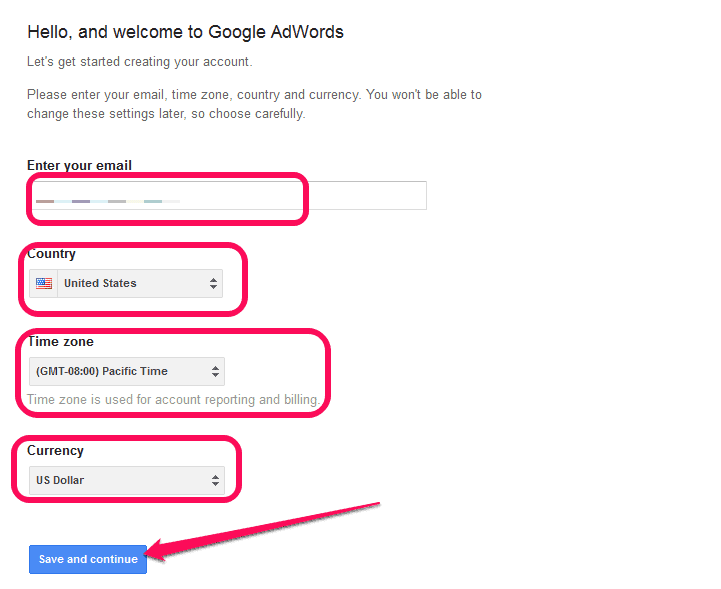Click the US flag icon in Country selector
This screenshot has height=589, width=721.
[43, 283]
